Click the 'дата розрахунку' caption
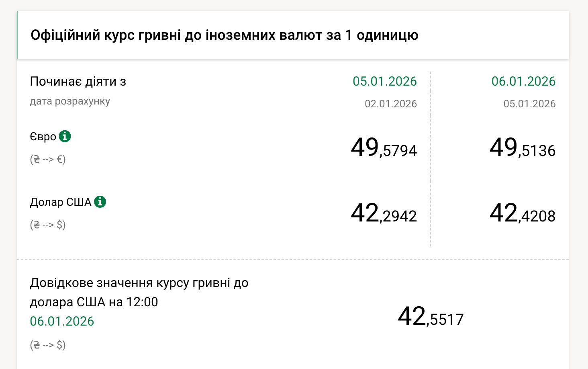Image resolution: width=588 pixels, height=369 pixels. pos(70,101)
